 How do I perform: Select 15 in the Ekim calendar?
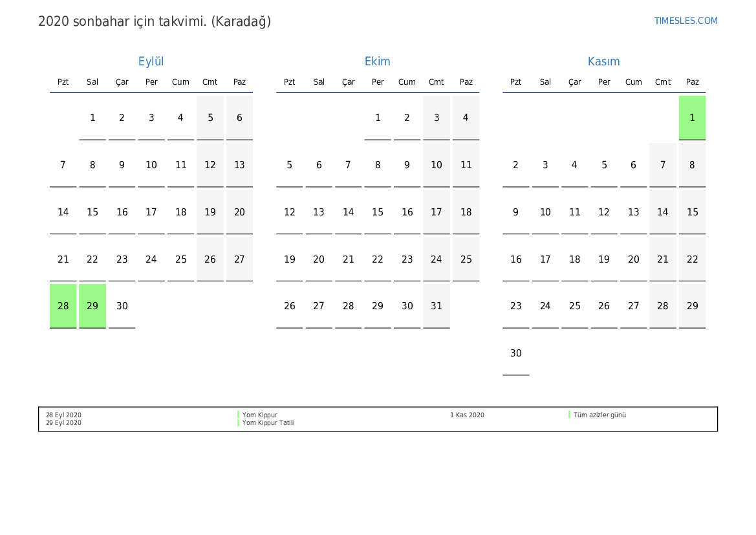(x=378, y=212)
